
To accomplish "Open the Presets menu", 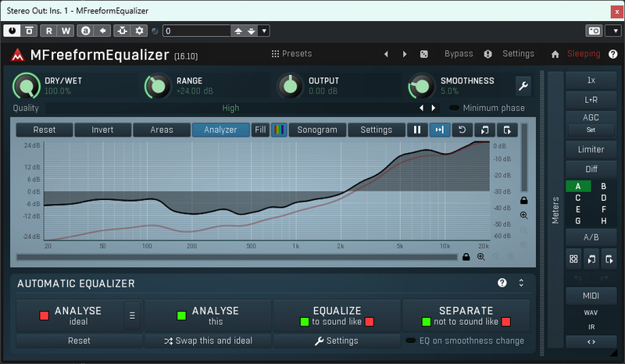I will 291,53.
